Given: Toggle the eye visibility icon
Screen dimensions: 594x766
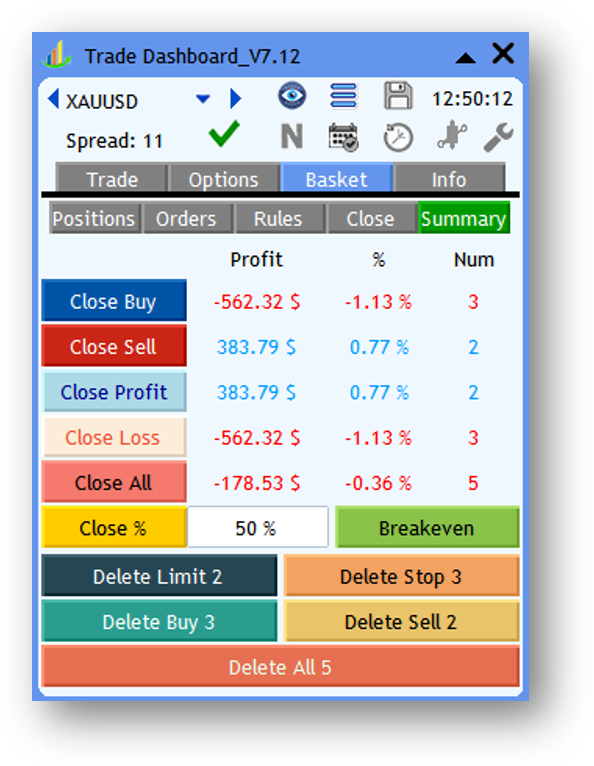Looking at the screenshot, I should [x=292, y=95].
